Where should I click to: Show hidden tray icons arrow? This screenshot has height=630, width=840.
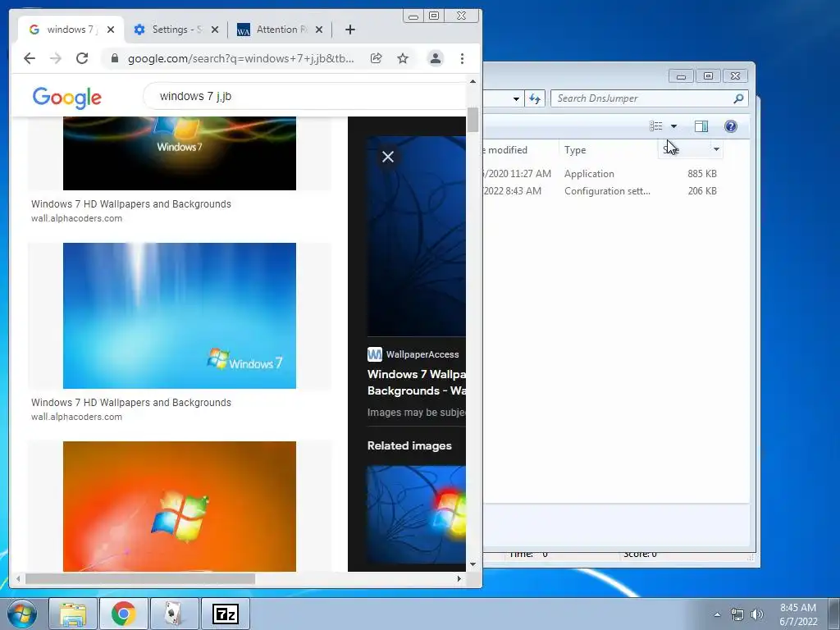(717, 614)
